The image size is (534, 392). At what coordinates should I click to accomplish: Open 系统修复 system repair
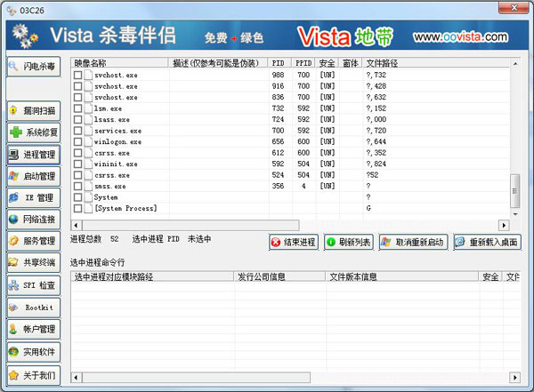point(34,132)
